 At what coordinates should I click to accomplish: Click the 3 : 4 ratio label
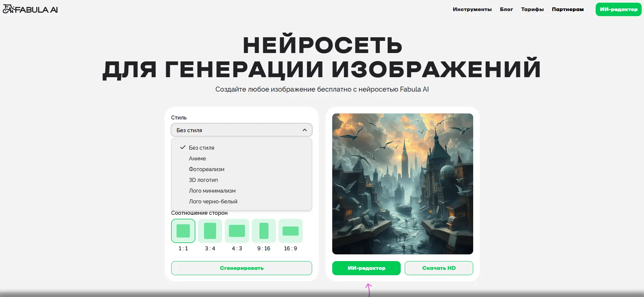pyautogui.click(x=210, y=248)
